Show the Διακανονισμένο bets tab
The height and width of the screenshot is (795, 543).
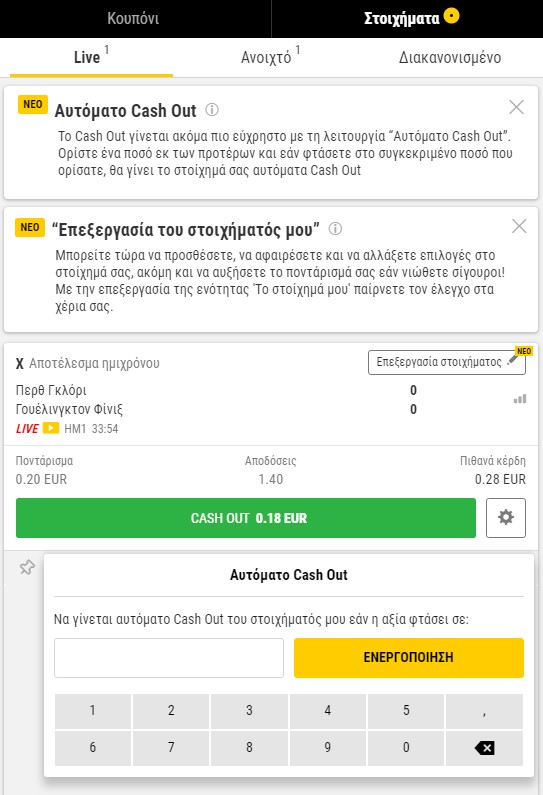[450, 57]
